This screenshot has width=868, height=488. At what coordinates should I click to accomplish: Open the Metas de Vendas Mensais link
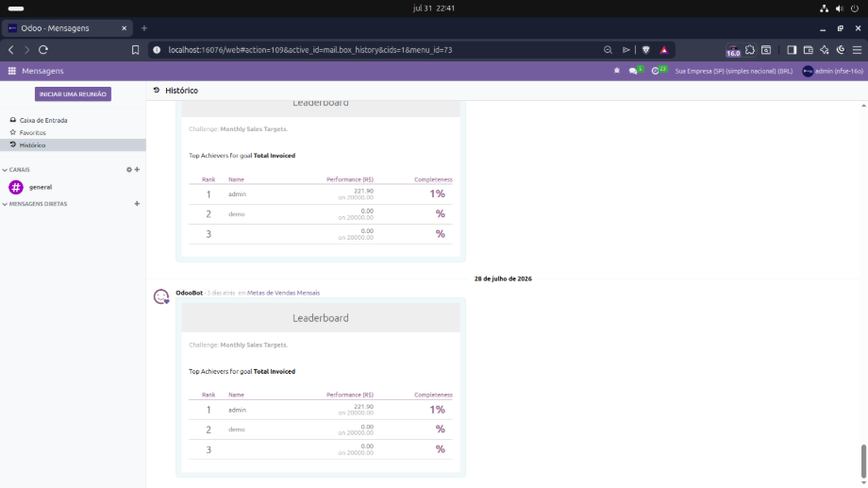283,293
